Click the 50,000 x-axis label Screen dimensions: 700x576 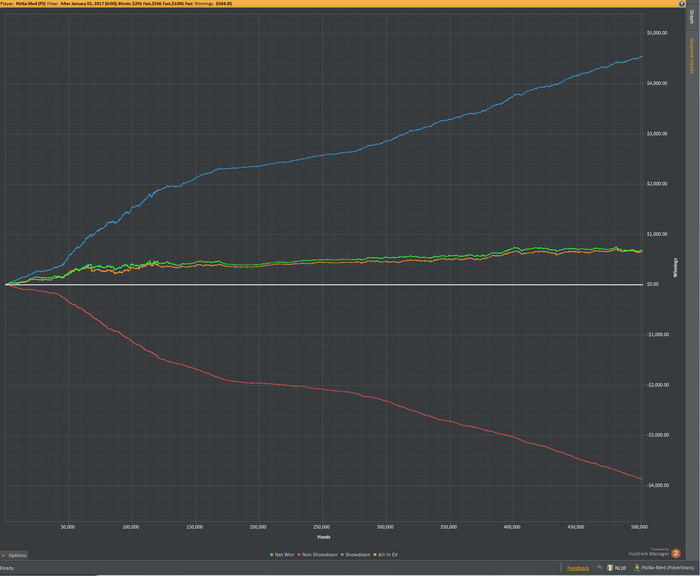(x=68, y=527)
